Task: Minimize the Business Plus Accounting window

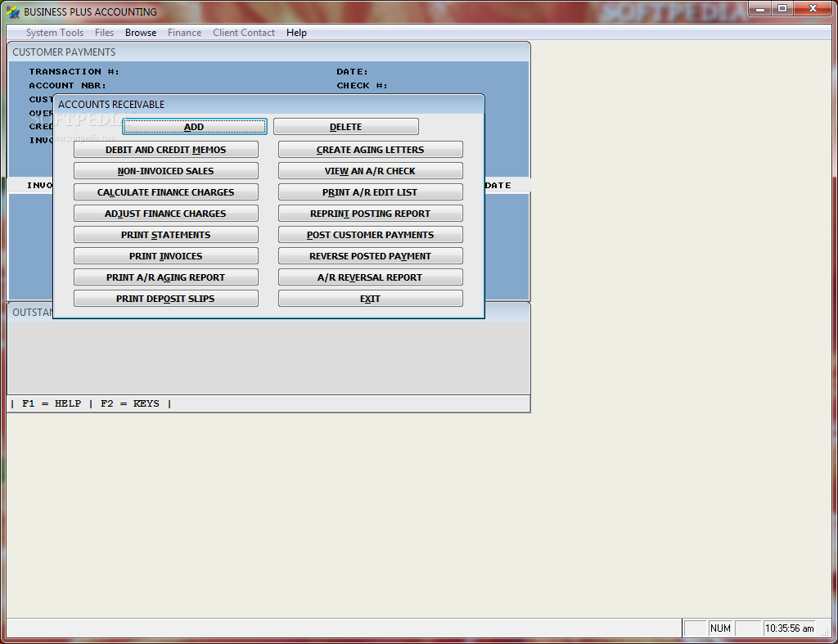Action: tap(760, 8)
